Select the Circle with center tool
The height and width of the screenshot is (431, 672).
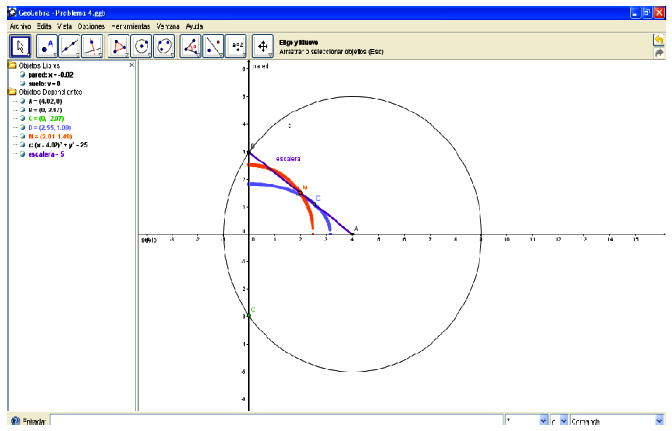(143, 45)
